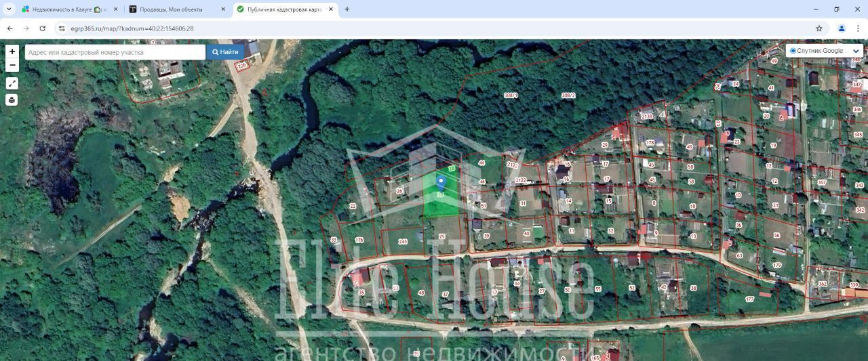This screenshot has height=361, width=868.
Task: Reload the page
Action: point(43,28)
